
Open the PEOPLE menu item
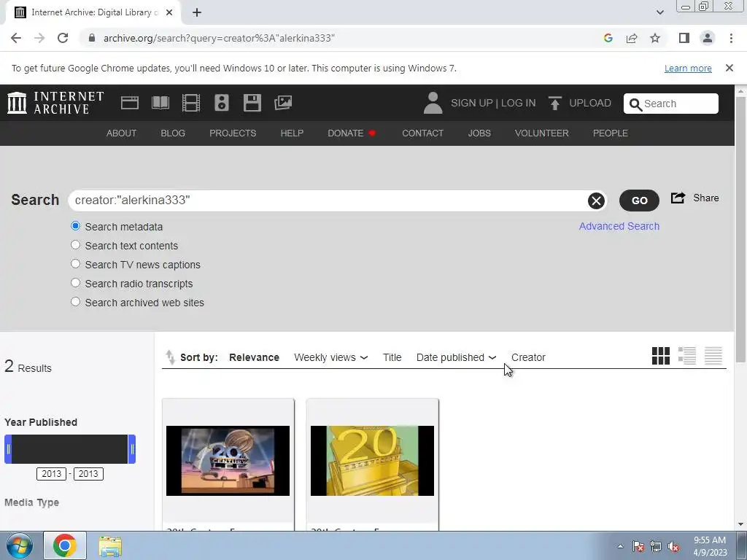click(611, 133)
